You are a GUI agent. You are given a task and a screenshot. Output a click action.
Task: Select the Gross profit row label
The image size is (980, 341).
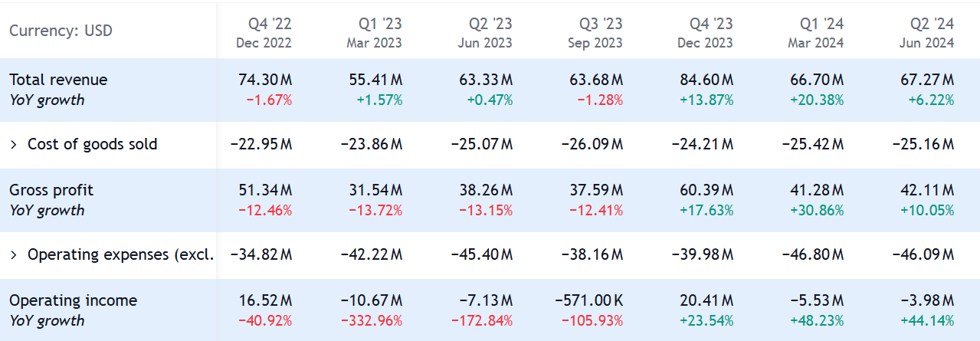click(51, 190)
